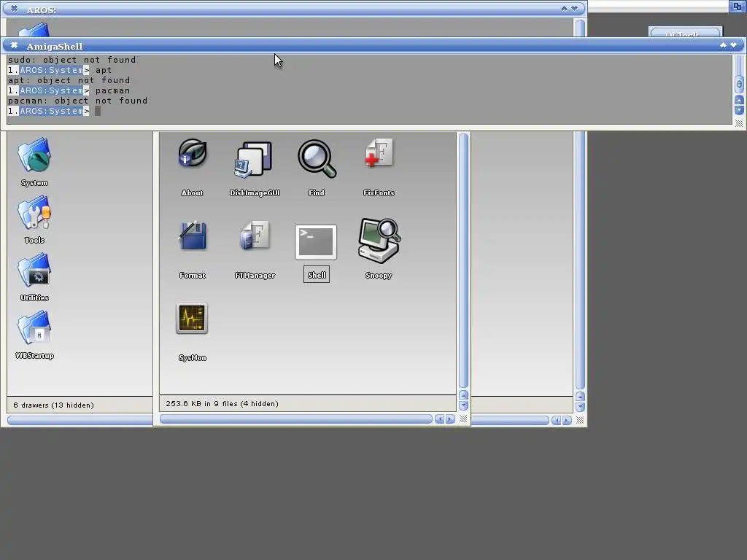Click the AmigaShell vertical scrollbar knob
747x560 pixels.
[739, 85]
